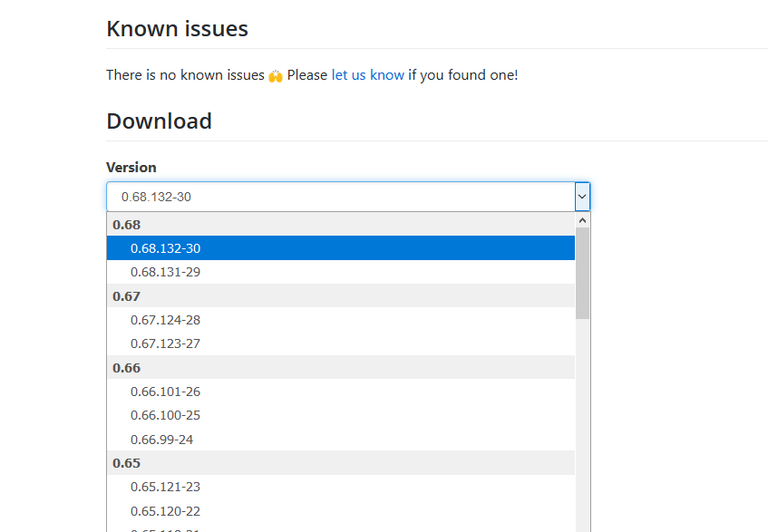The image size is (768, 532).
Task: Click the Version label
Action: [131, 168]
